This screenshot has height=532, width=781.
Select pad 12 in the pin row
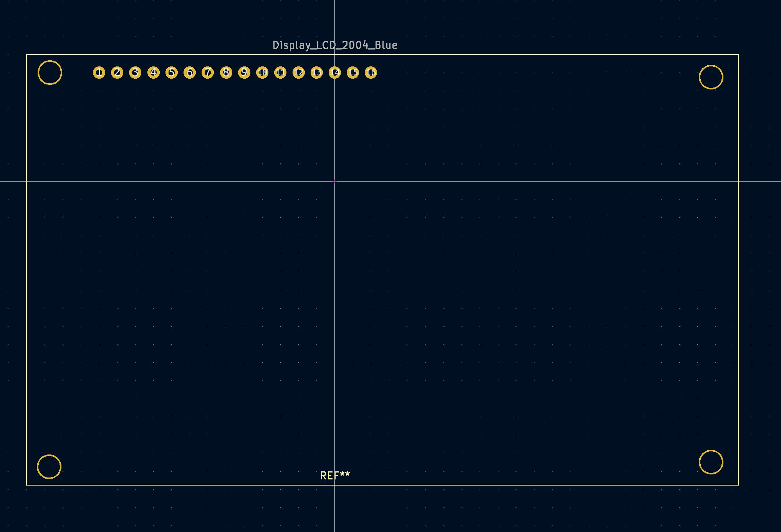299,73
